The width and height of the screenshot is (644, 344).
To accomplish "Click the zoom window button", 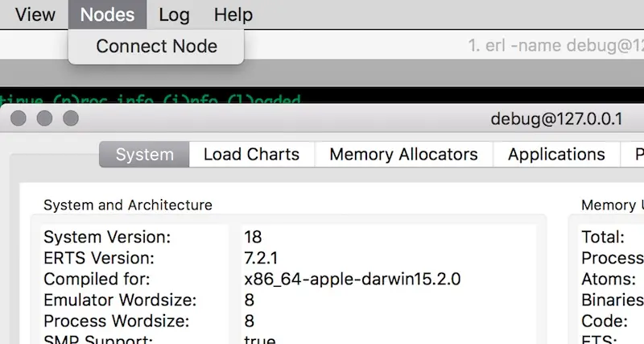I will 71,118.
